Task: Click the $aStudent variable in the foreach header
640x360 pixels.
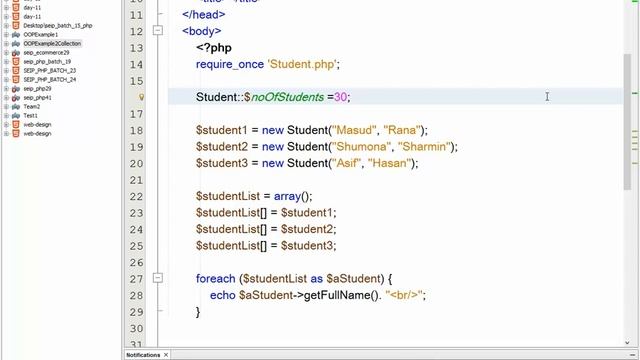Action: (x=353, y=278)
